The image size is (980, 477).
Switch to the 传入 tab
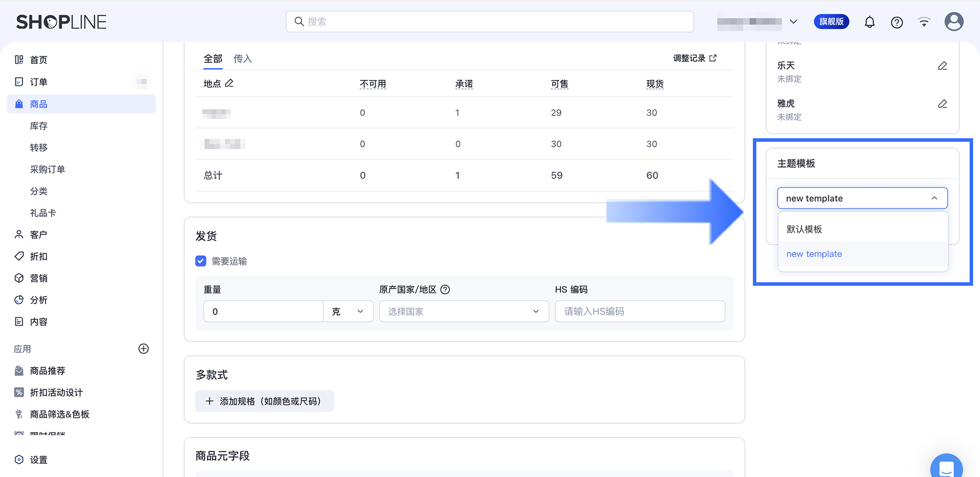(243, 59)
